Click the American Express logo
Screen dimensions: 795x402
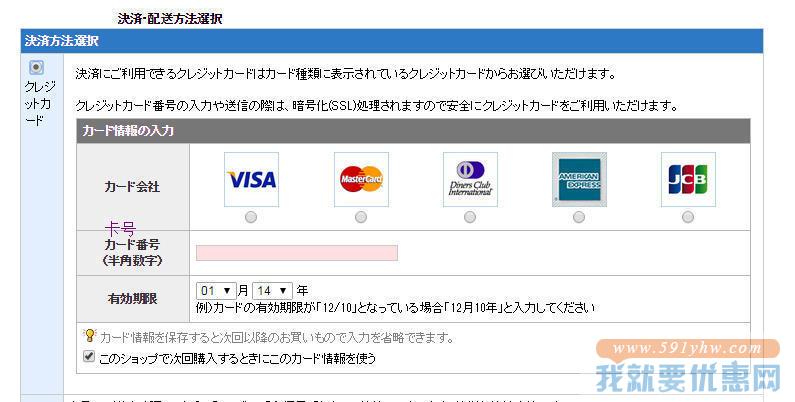pyautogui.click(x=579, y=179)
